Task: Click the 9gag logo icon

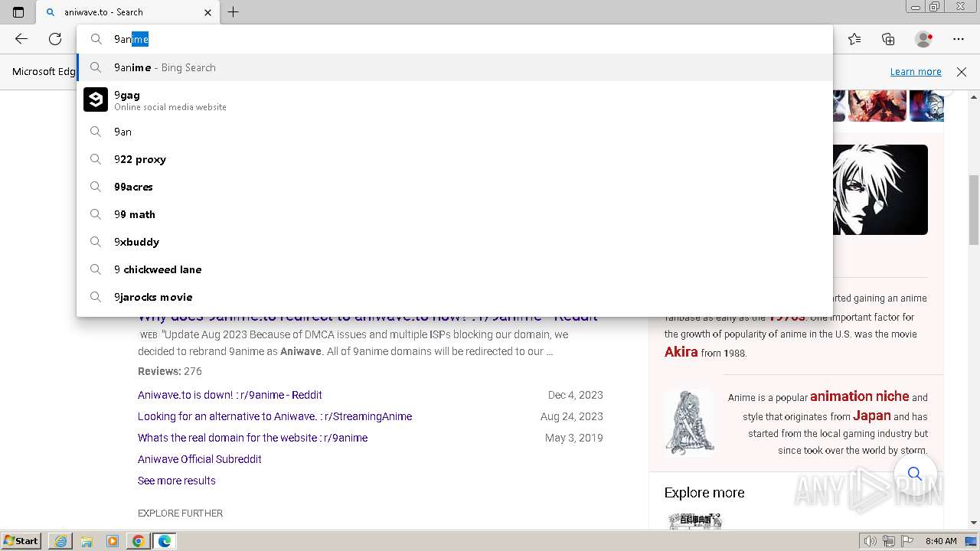Action: pos(96,99)
